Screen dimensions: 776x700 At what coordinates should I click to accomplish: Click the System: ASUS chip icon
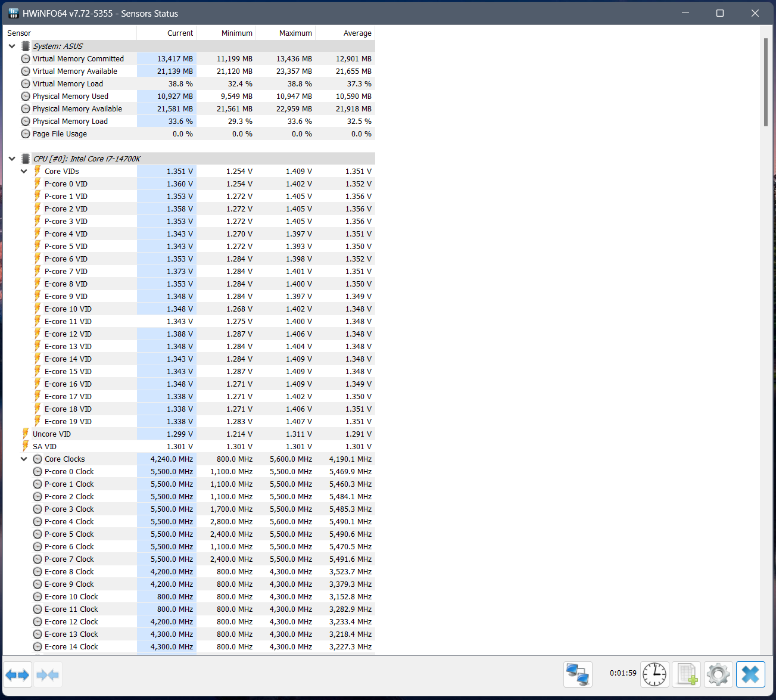pos(26,46)
